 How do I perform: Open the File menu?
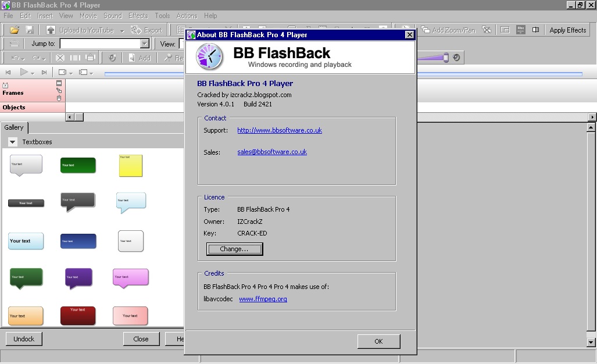click(8, 16)
